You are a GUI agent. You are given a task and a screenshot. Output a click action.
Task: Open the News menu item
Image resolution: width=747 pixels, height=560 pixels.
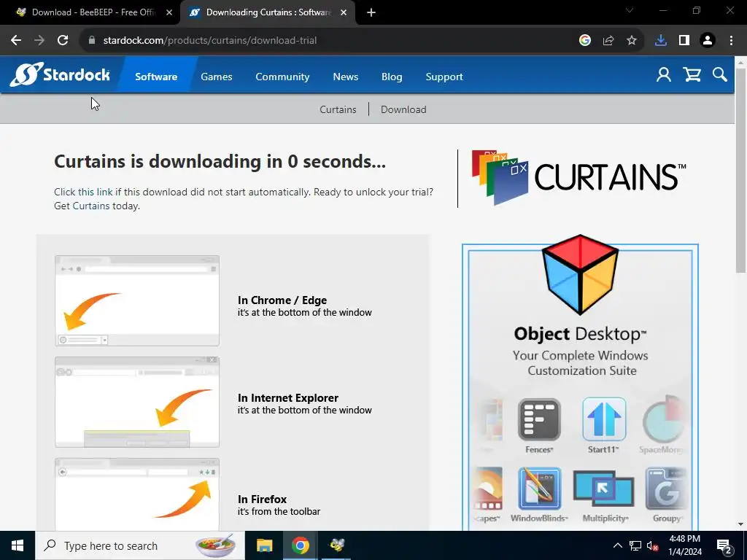click(345, 77)
